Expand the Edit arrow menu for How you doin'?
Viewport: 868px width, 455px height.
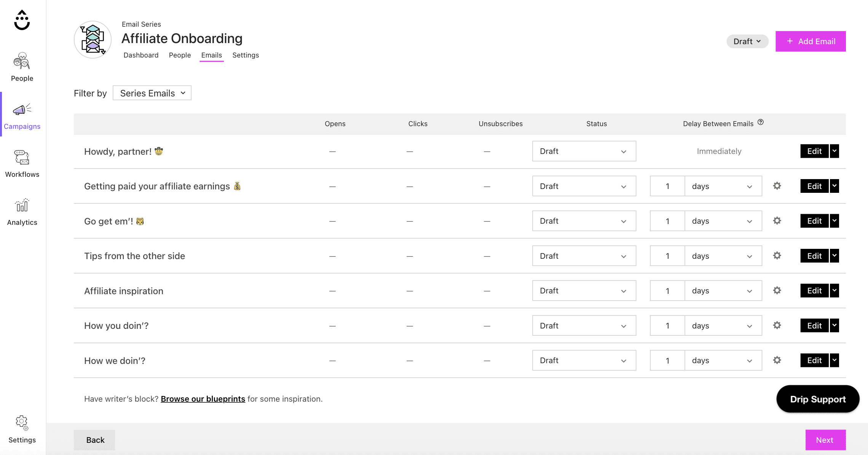[834, 325]
